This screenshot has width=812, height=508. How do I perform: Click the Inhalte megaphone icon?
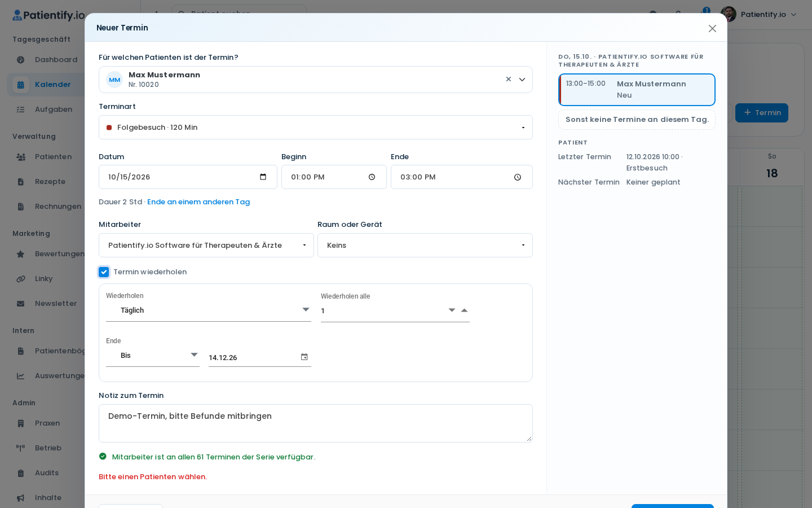[x=21, y=498]
